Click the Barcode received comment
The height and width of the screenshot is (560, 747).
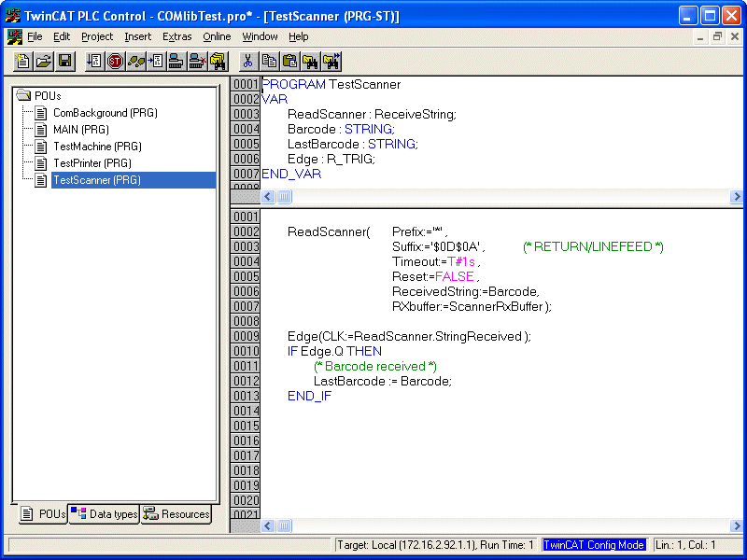point(375,366)
